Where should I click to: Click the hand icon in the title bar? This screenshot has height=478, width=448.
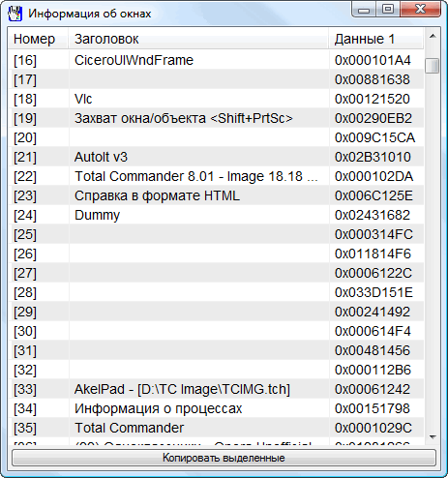coord(15,14)
